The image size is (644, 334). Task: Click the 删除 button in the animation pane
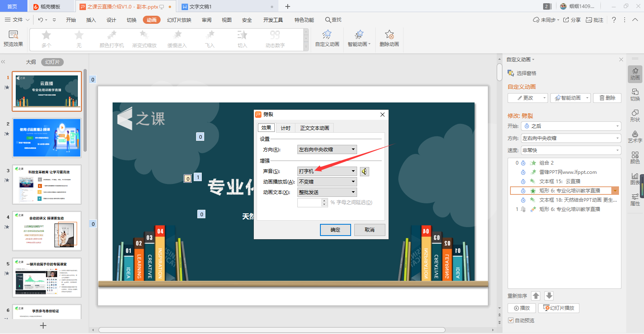pos(607,98)
